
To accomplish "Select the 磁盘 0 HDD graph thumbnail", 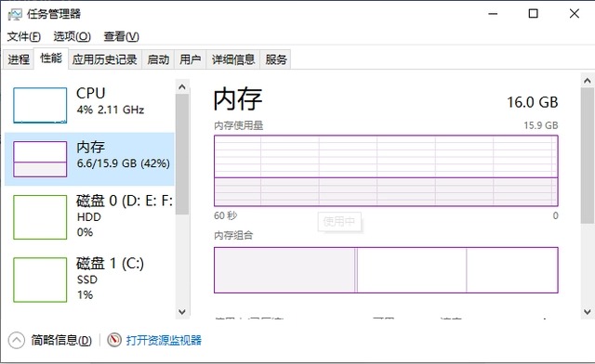I will click(40, 217).
